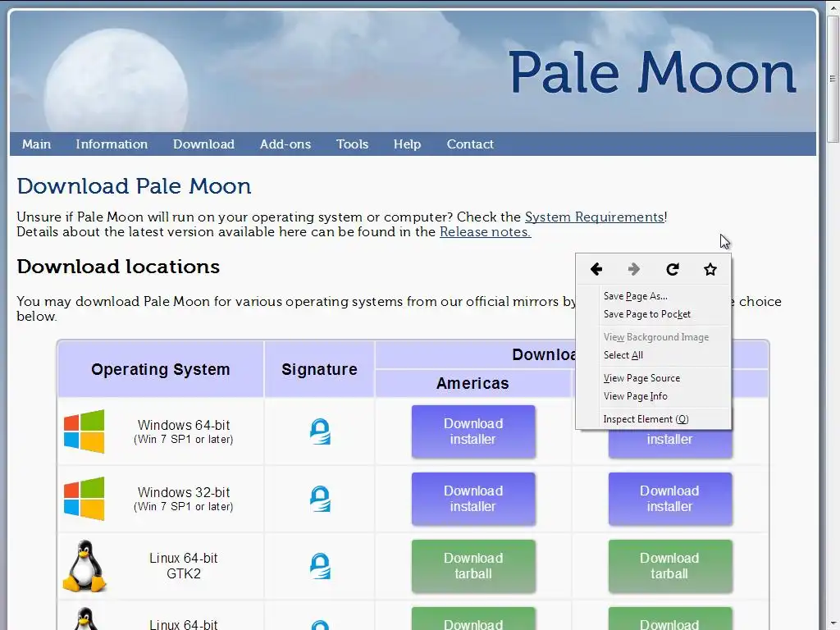Click the Pale Moon moon logo image
The image size is (840, 630).
coord(116,80)
